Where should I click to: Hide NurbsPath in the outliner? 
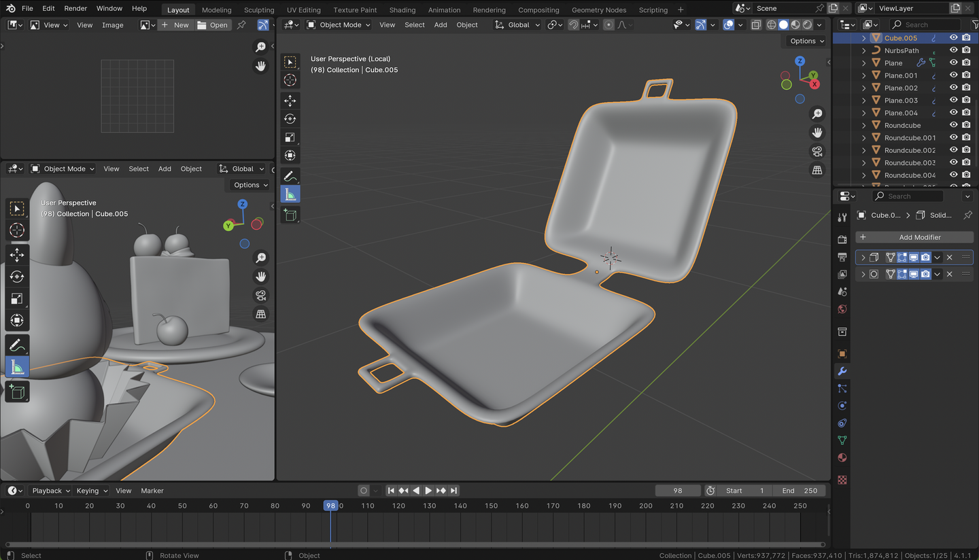[954, 50]
